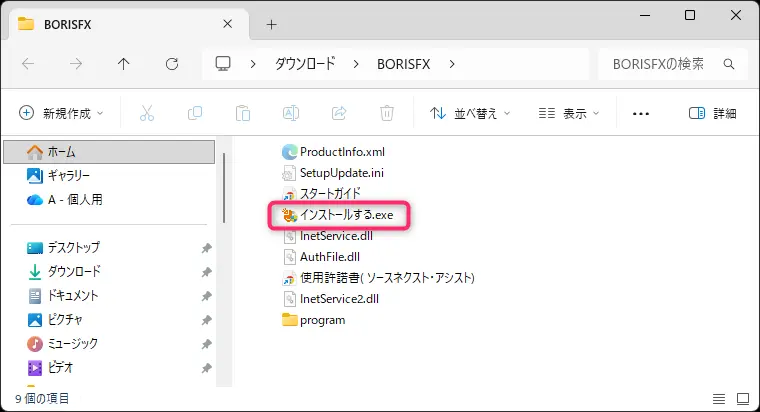
Task: Open the 並べ替え sort dropdown
Action: click(x=470, y=113)
